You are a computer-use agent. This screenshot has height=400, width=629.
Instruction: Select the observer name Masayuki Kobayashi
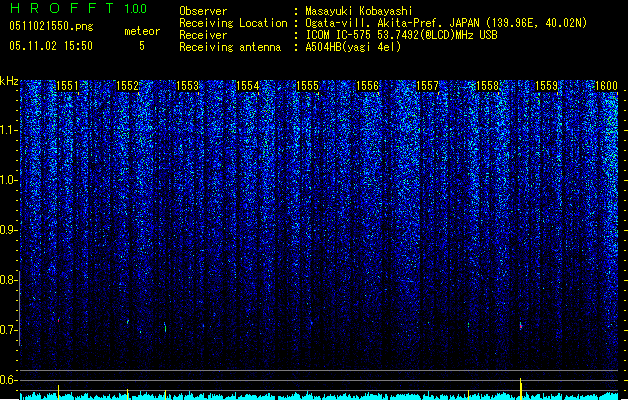[x=359, y=11]
